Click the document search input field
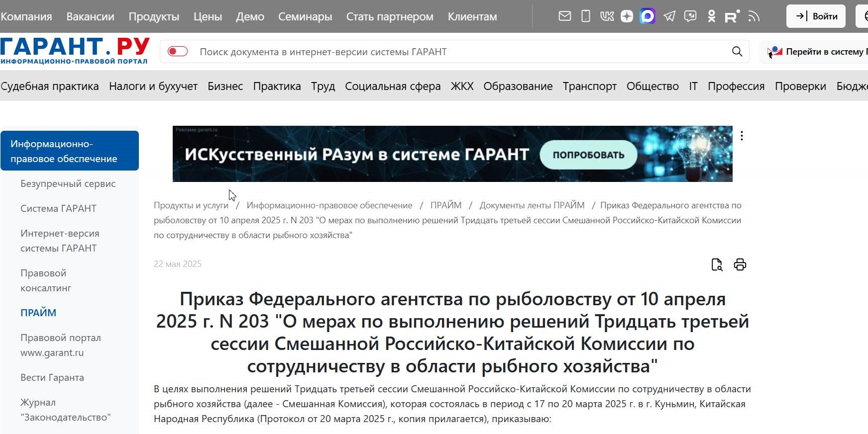The image size is (868, 434). [448, 52]
